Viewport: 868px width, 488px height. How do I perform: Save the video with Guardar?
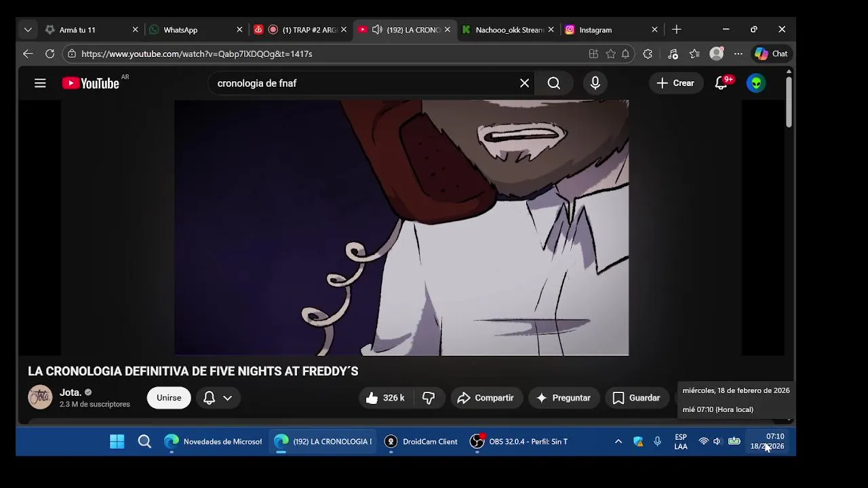(x=636, y=398)
